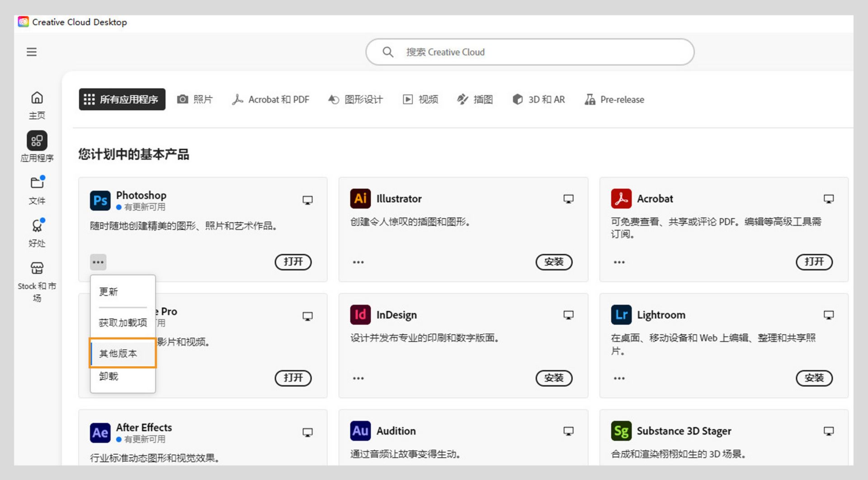Click the 有更新可用 status under Photoshop
868x480 pixels.
141,207
